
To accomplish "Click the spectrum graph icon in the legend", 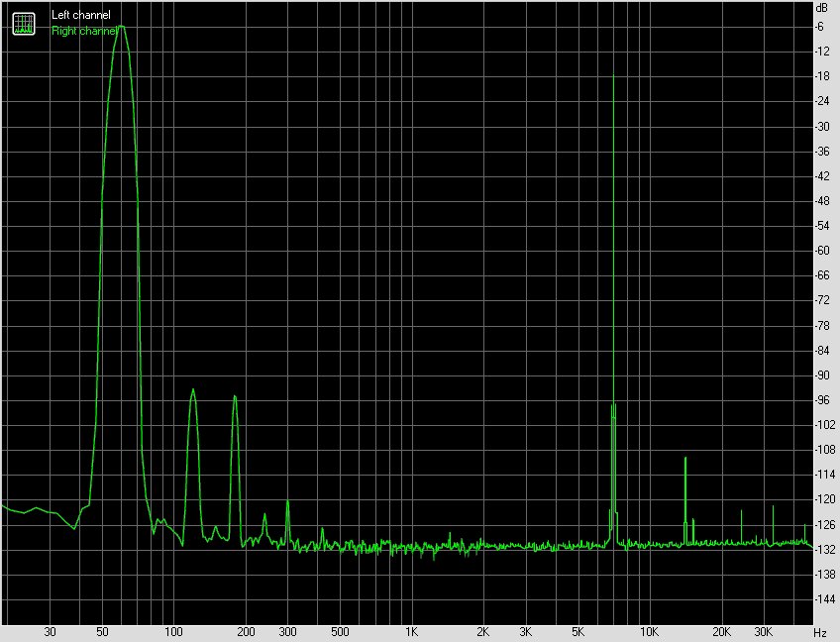I will [x=24, y=24].
